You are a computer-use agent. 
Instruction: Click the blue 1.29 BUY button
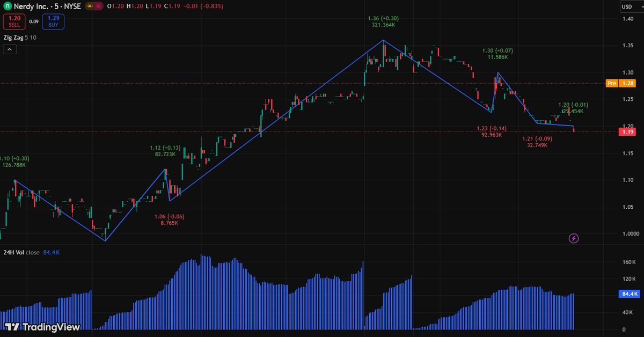[x=53, y=21]
